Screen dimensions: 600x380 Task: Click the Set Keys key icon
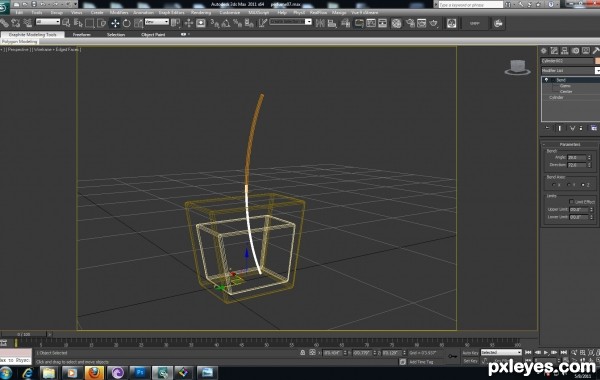(x=453, y=356)
